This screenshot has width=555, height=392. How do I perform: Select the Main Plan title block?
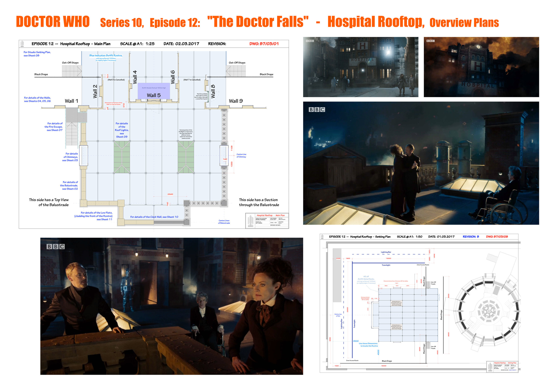[x=267, y=220]
